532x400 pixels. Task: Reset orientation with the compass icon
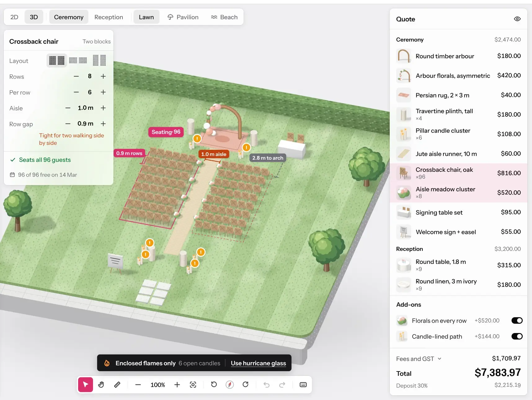pos(230,385)
